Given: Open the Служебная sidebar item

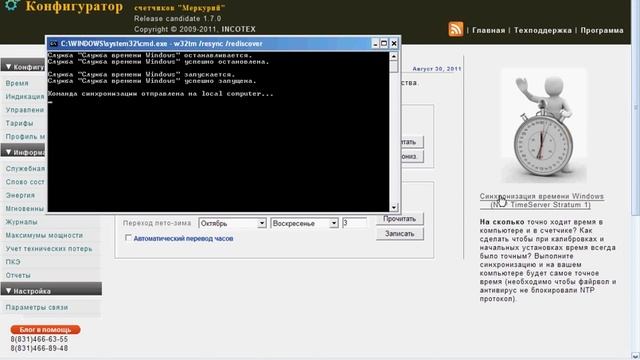Looking at the screenshot, I should (x=25, y=169).
